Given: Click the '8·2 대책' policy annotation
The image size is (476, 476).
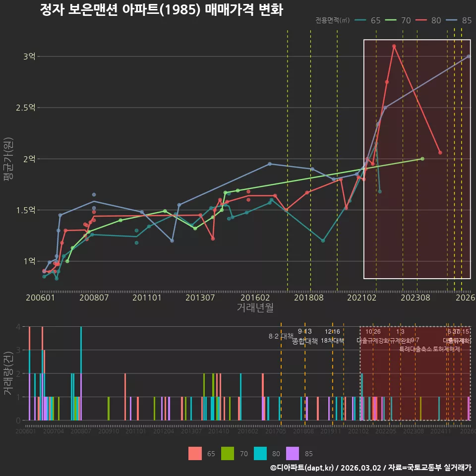Looking at the screenshot, I should pyautogui.click(x=281, y=336).
